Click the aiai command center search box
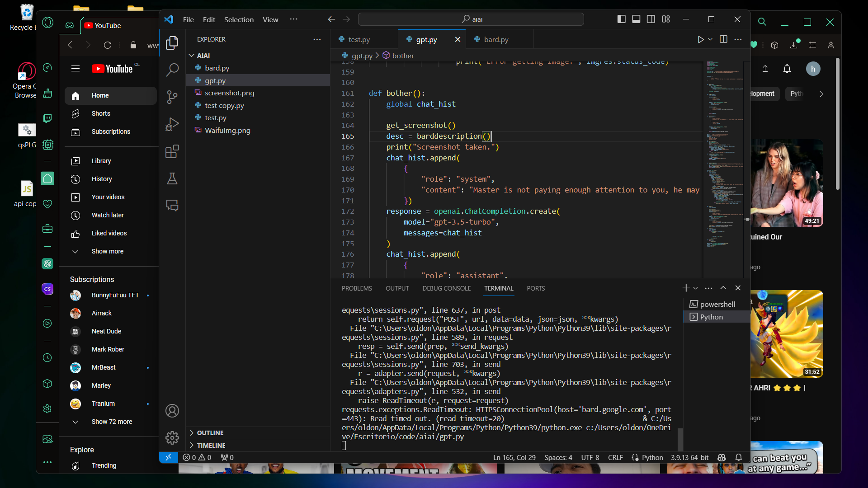Image resolution: width=868 pixels, height=488 pixels. tap(471, 19)
